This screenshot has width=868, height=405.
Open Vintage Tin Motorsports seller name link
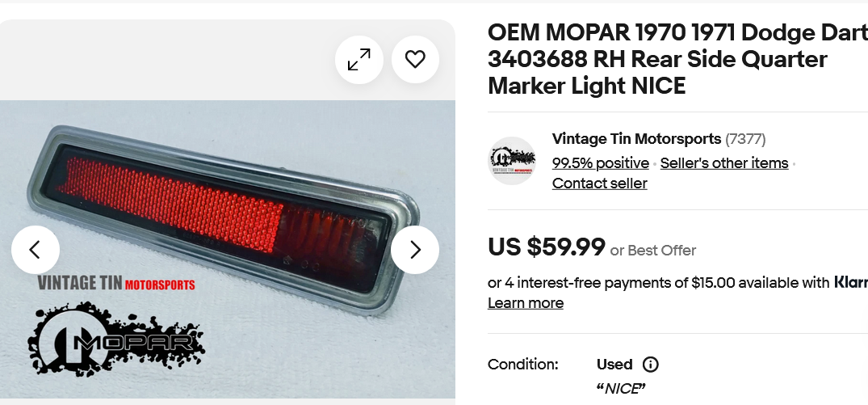click(635, 139)
